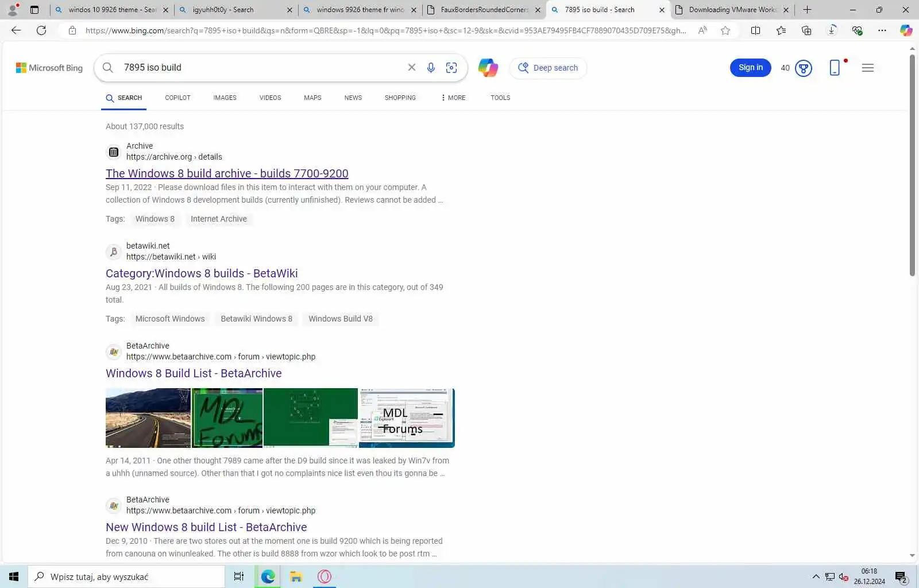Open Edge Settings and more menu
Screen dimensions: 919x588
(x=882, y=30)
